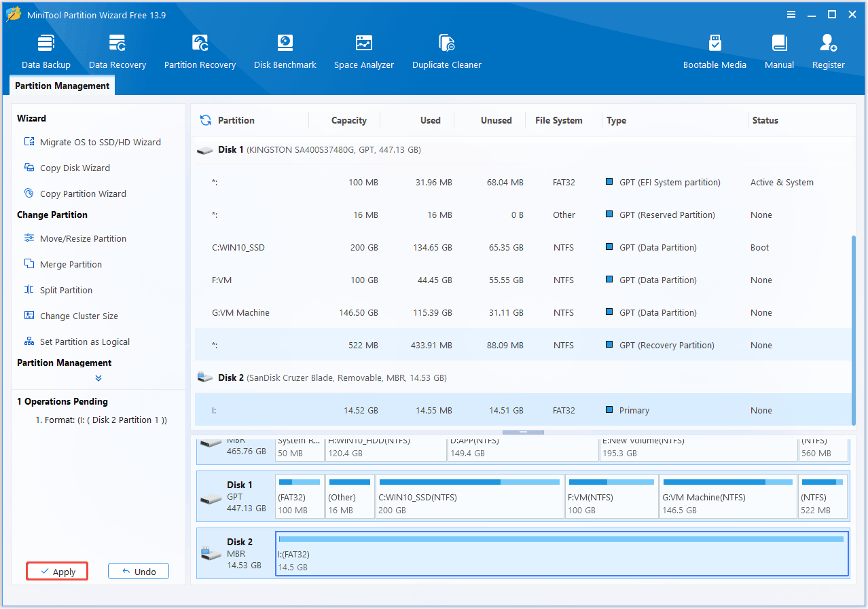Switch to Partition Management tab
Viewport: 868px width, 609px height.
62,86
